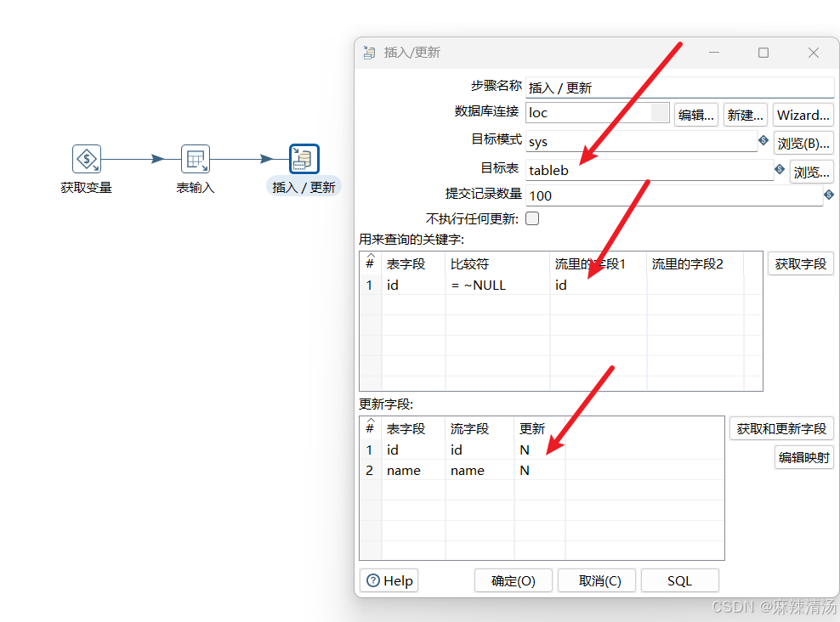
Task: Click 浏览... button for 目标表
Action: pos(812,172)
